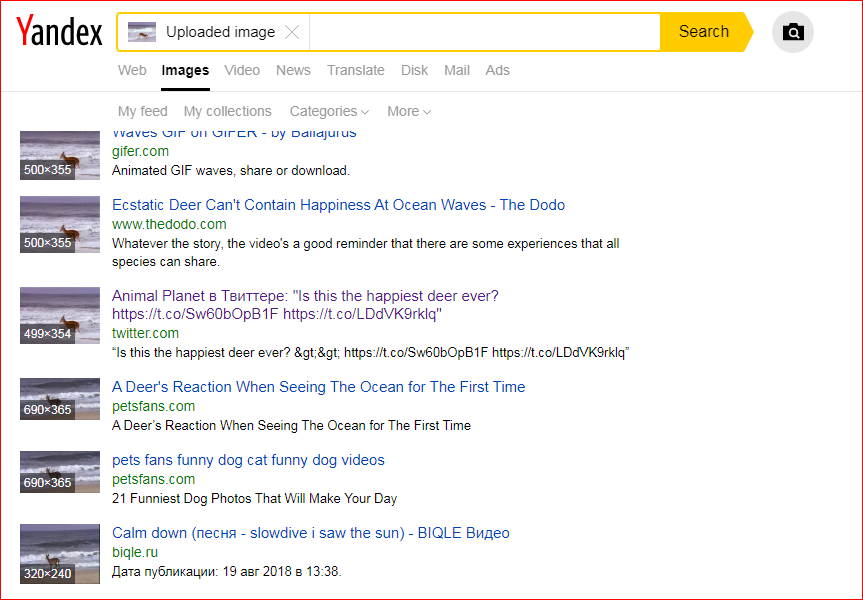Select the Images tab
This screenshot has width=863, height=600.
185,70
